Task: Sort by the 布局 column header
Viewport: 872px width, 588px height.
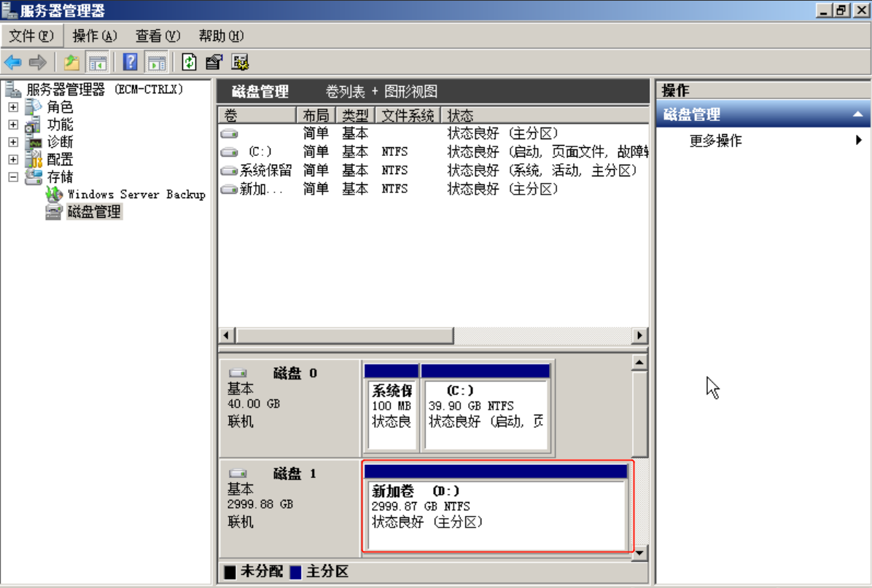Action: 316,115
